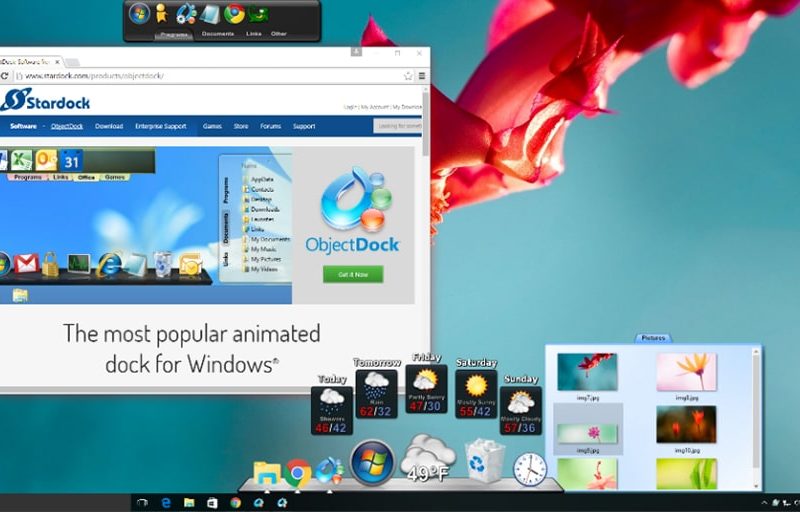
Task: Open File Explorer from the Windows taskbar
Action: pos(189,503)
